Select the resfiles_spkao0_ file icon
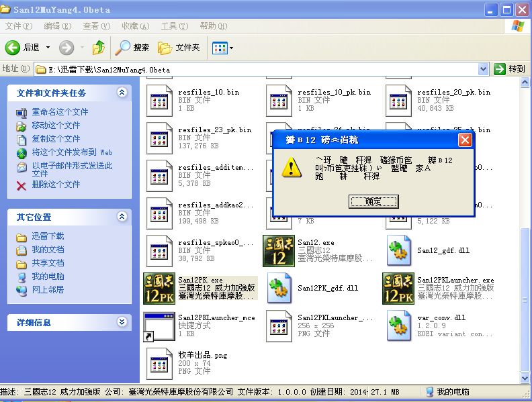The height and width of the screenshot is (402, 532). click(x=159, y=251)
